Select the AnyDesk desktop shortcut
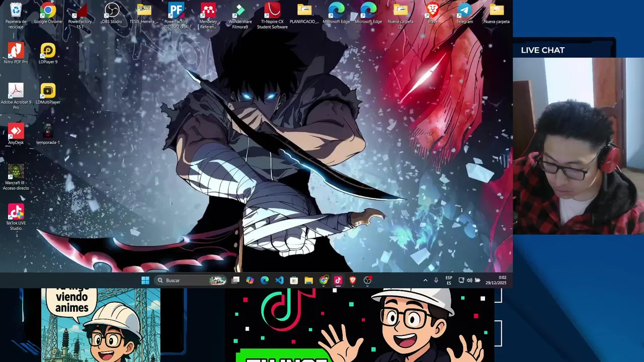 click(16, 134)
